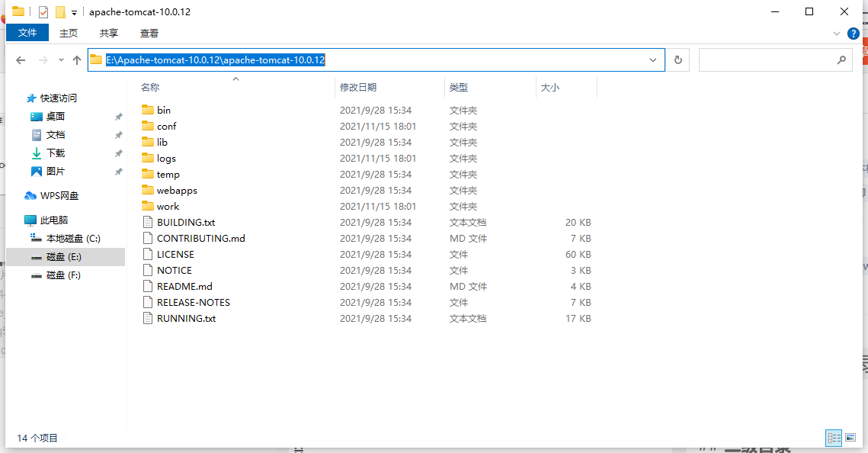Go back with the back arrow
This screenshot has width=868, height=453.
coord(21,59)
